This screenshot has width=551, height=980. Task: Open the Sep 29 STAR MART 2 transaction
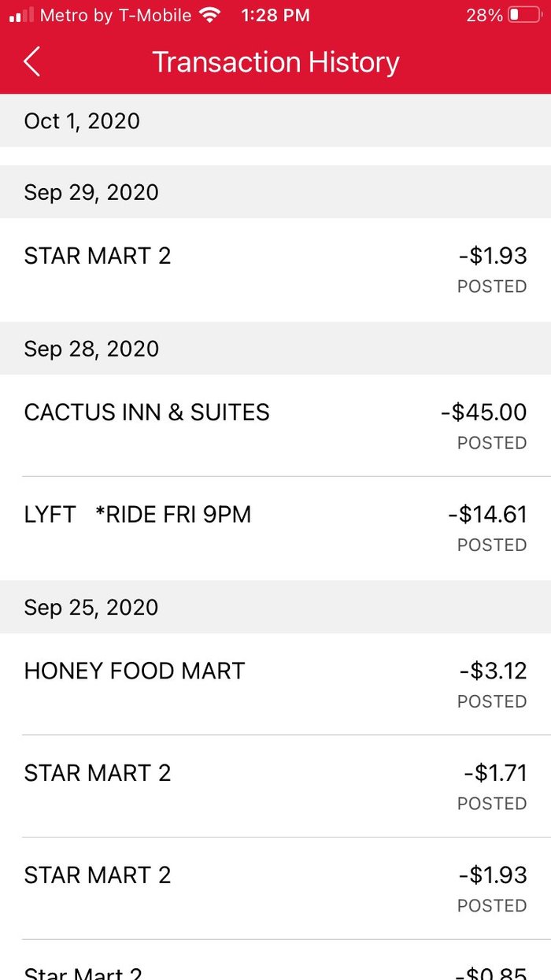275,270
